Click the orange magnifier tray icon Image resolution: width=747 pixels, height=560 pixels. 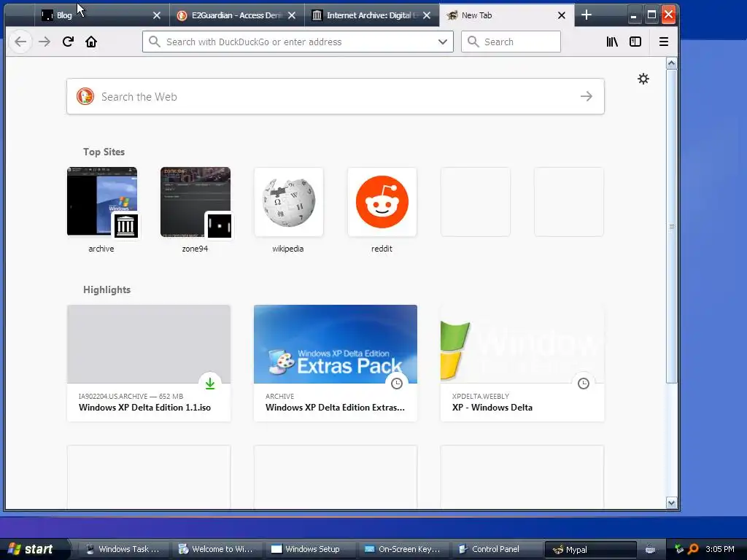click(x=693, y=549)
